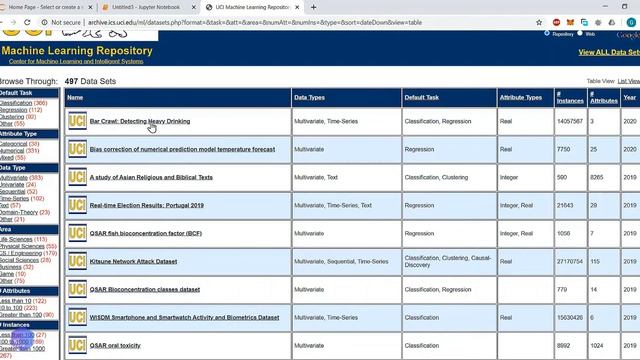This screenshot has width=640, height=360.
Task: Close the Home Page browser tab
Action: tap(90, 7)
